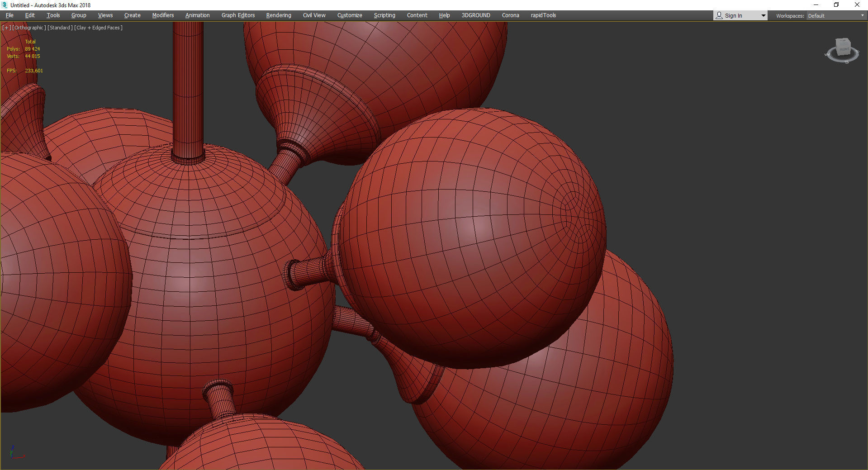The width and height of the screenshot is (868, 470).
Task: Click the [Clay + Edged Faces] viewport label
Action: [98, 28]
